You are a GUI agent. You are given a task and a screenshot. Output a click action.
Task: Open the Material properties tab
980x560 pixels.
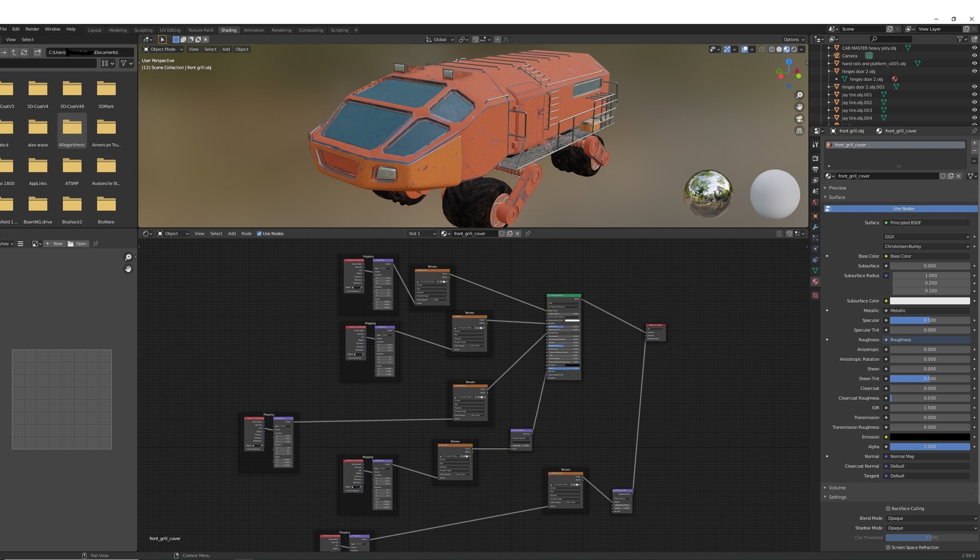pos(816,282)
